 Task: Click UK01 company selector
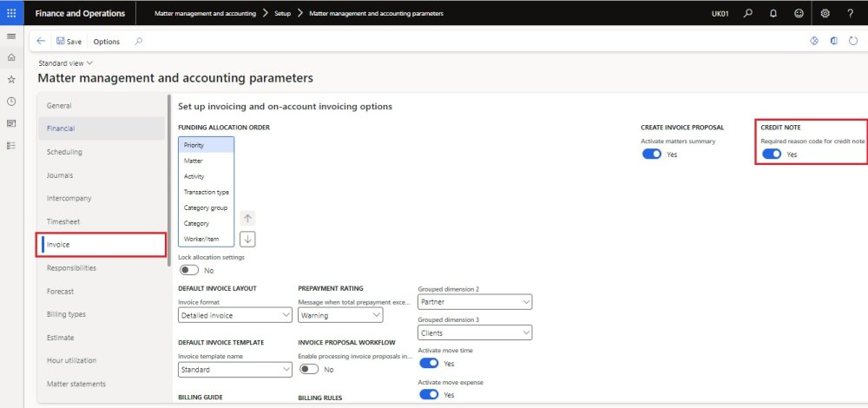click(720, 13)
